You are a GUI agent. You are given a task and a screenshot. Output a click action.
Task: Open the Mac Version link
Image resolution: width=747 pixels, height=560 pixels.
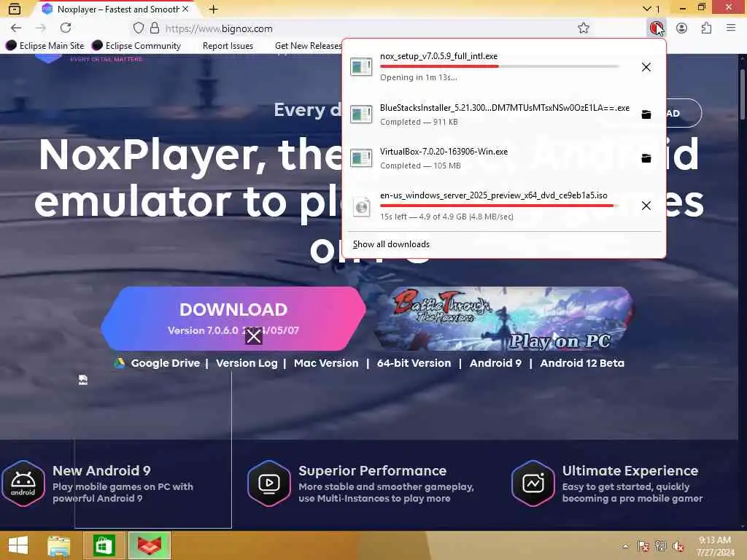click(326, 363)
